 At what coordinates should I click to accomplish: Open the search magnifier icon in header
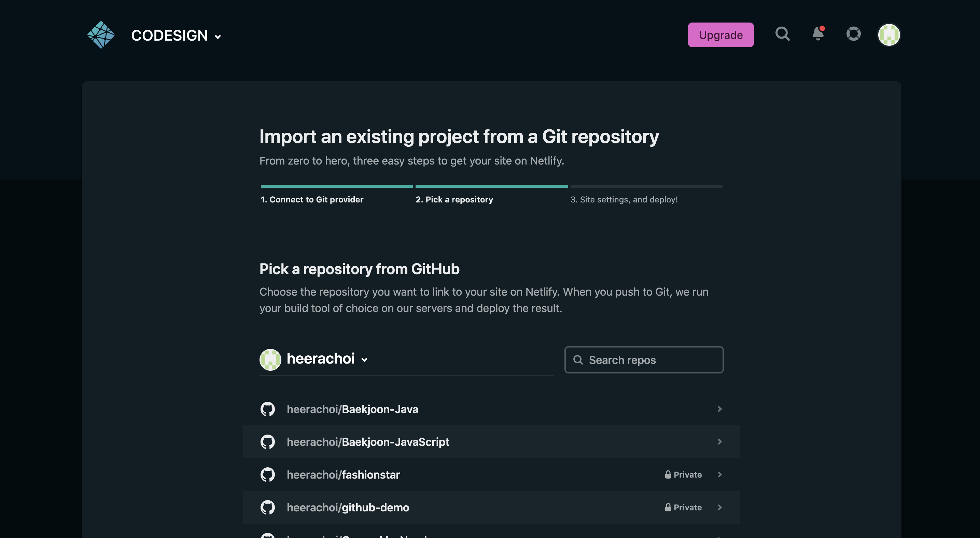tap(782, 34)
